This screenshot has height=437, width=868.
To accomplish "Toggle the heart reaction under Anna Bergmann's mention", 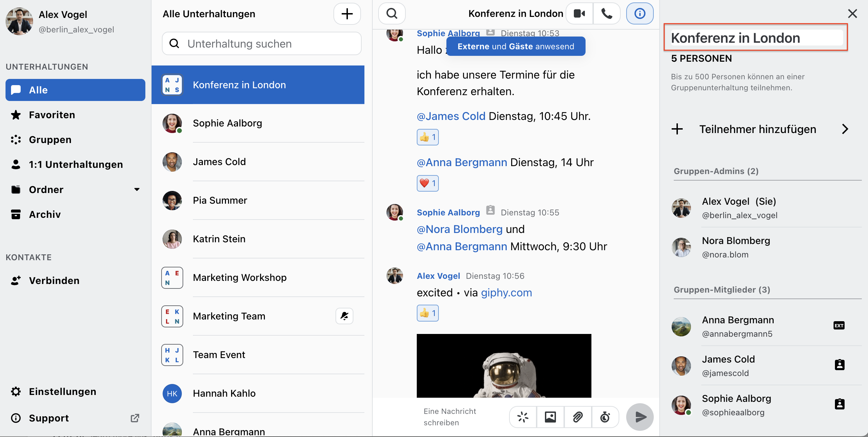I will (x=427, y=183).
